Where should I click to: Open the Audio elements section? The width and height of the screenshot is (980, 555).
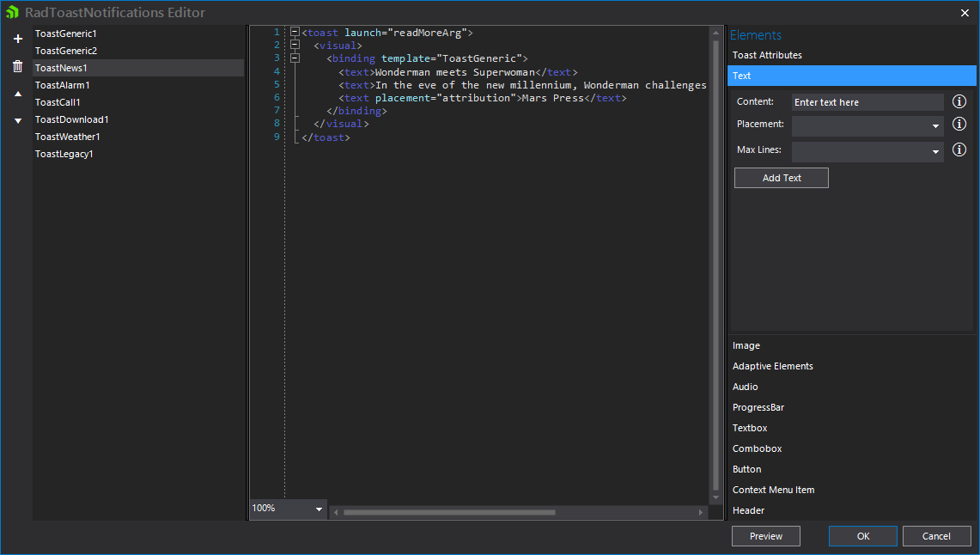click(x=744, y=386)
